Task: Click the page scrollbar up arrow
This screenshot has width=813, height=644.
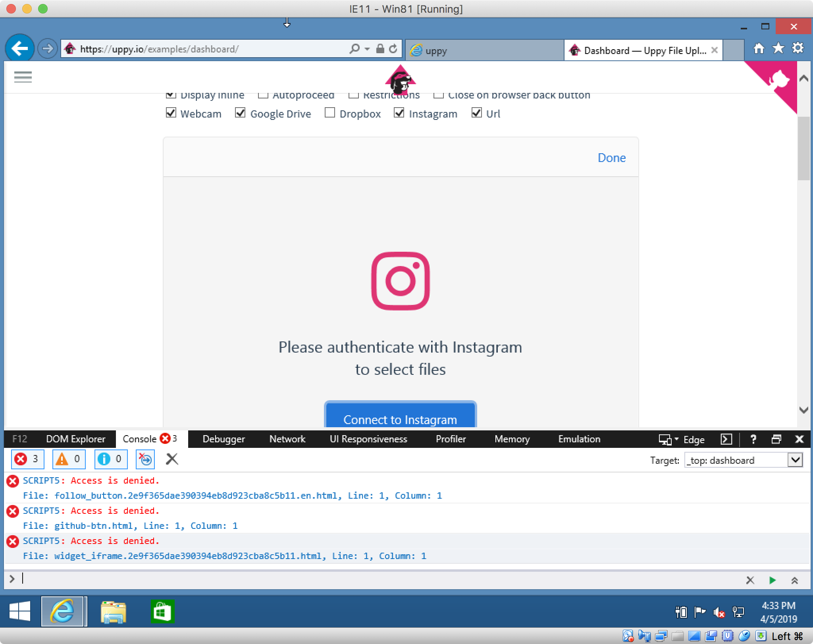Action: (804, 78)
